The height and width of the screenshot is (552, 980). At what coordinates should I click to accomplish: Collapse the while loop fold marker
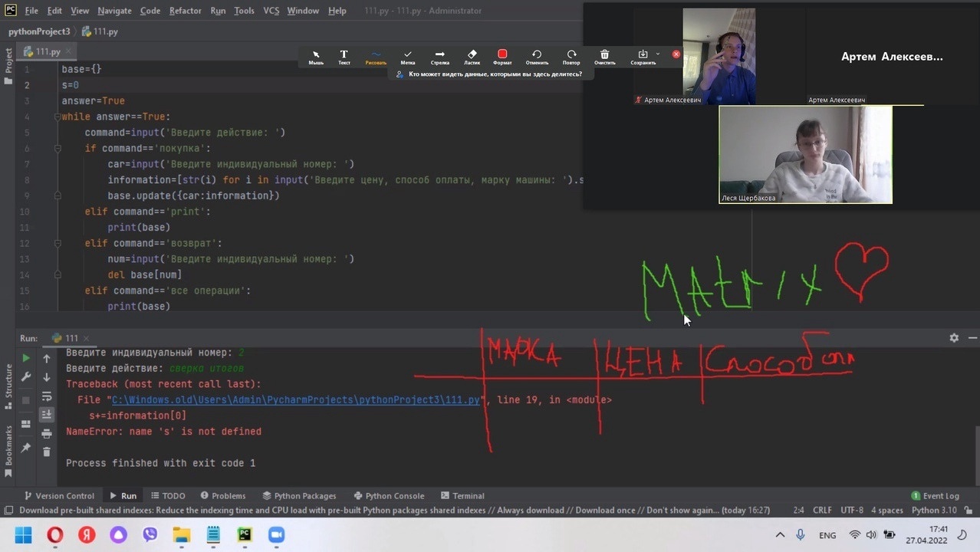(58, 117)
